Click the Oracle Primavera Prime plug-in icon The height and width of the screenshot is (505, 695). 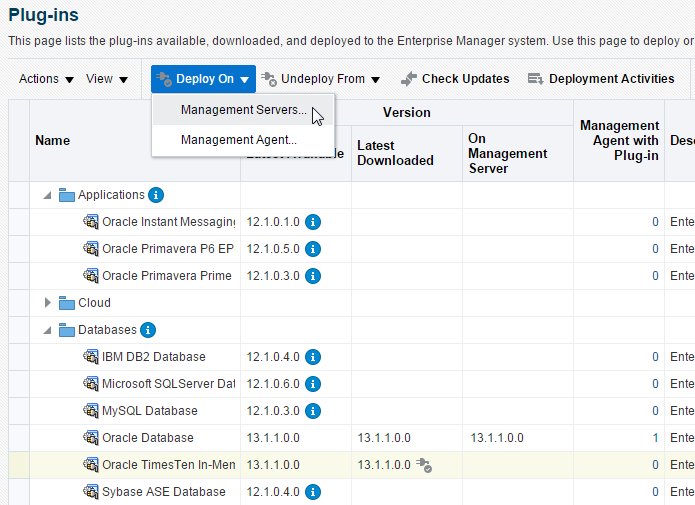[x=91, y=276]
